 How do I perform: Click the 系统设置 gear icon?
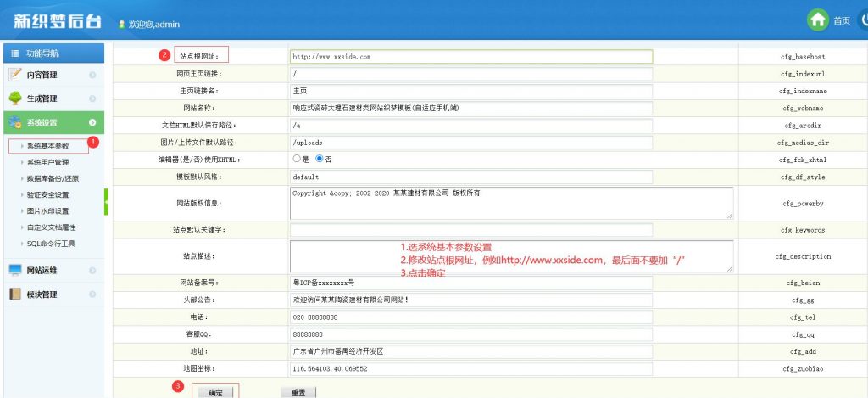(x=15, y=122)
